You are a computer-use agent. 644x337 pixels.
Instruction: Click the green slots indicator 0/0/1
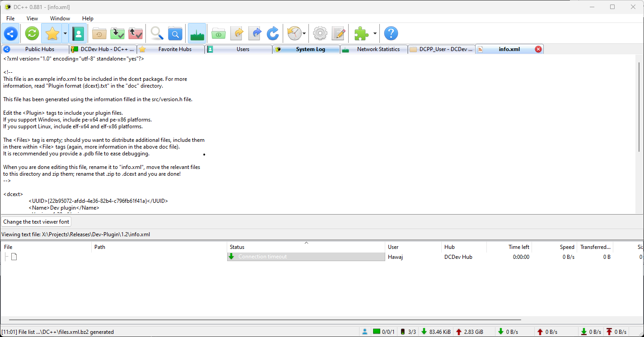(x=383, y=332)
